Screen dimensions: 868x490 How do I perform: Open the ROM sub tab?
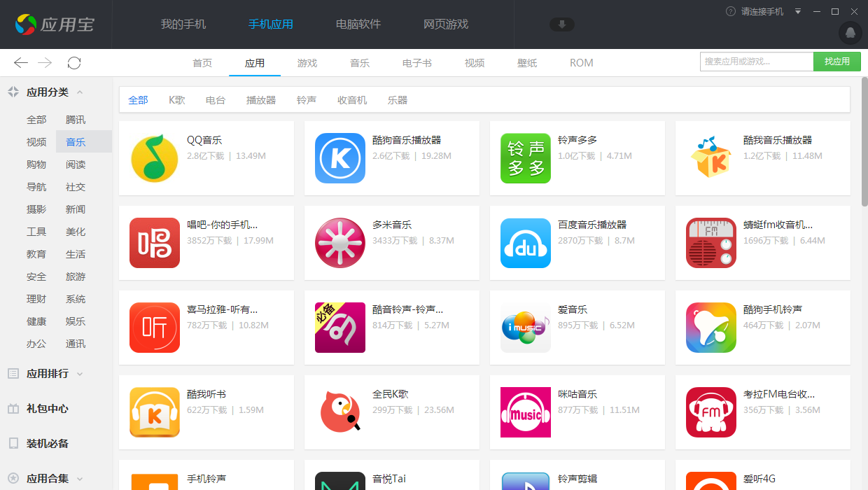click(581, 63)
